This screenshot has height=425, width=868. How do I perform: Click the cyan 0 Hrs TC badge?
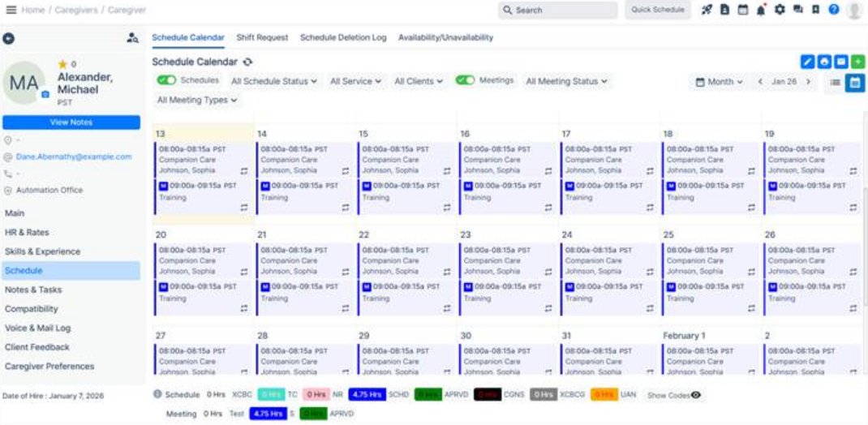pos(271,394)
